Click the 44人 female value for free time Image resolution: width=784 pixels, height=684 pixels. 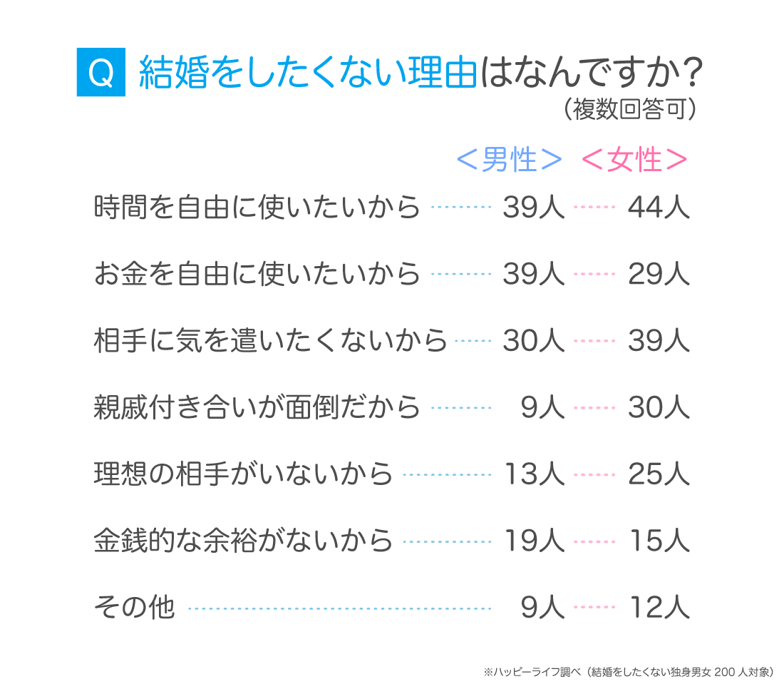(659, 208)
